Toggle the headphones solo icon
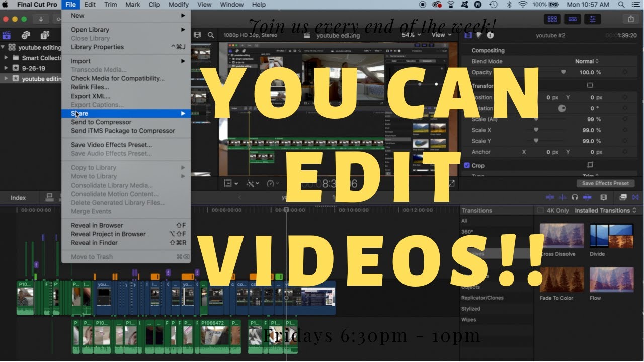This screenshot has width=644, height=362. (x=575, y=198)
